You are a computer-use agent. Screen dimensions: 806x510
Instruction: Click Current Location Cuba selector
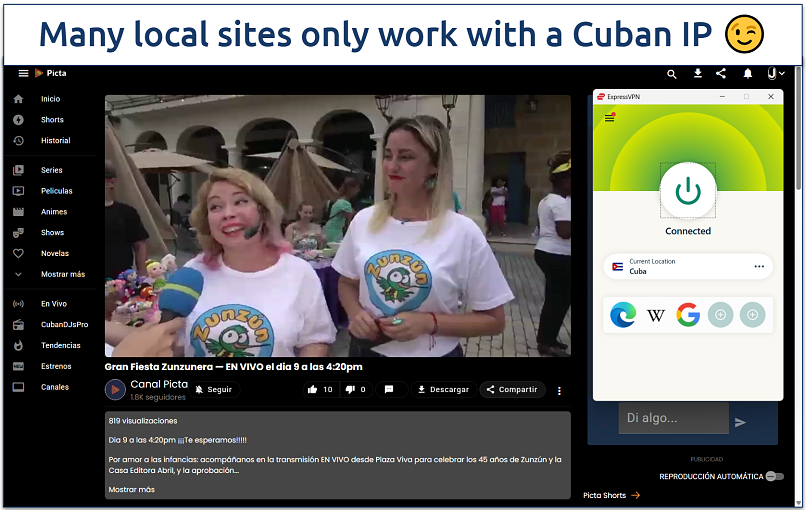click(x=688, y=266)
